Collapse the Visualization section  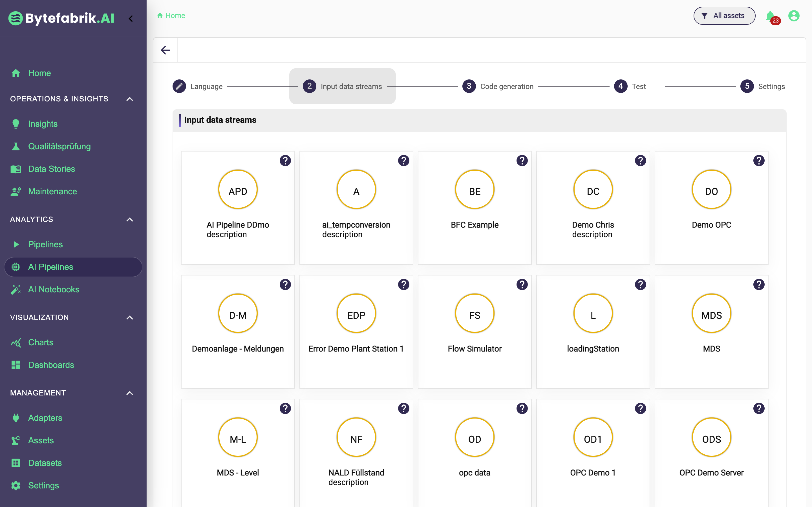click(x=129, y=317)
